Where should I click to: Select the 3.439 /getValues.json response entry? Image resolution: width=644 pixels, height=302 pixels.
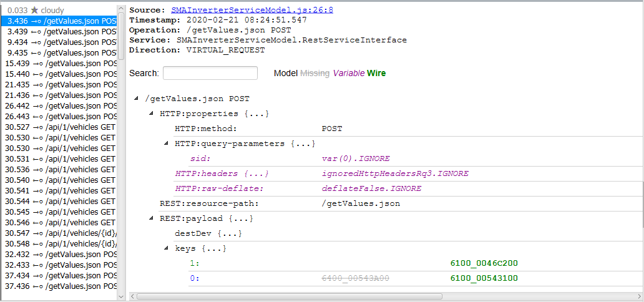pyautogui.click(x=59, y=32)
